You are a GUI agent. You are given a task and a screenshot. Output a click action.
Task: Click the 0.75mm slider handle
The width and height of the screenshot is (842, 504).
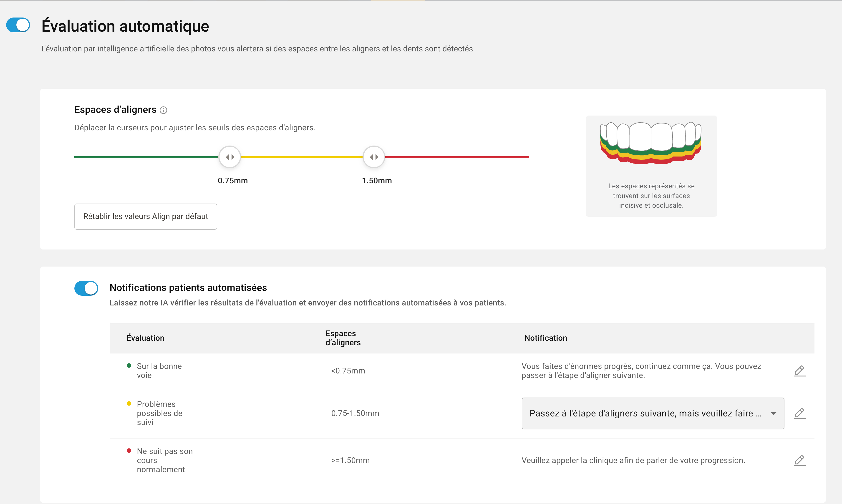230,157
